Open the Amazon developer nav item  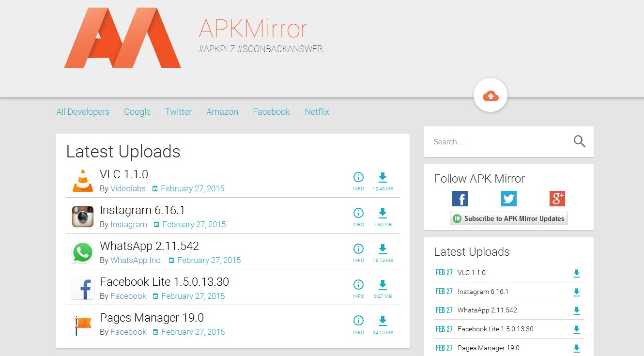click(x=222, y=112)
